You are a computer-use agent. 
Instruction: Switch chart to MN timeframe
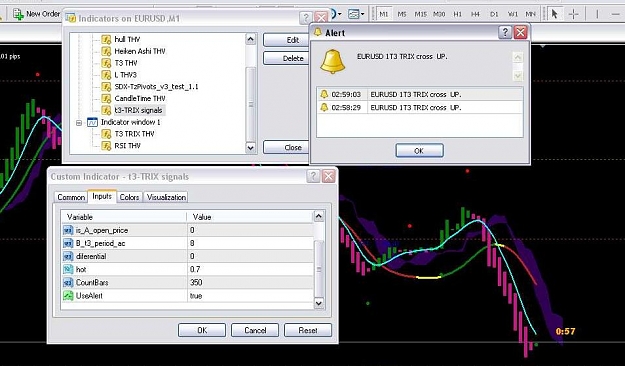click(x=530, y=14)
